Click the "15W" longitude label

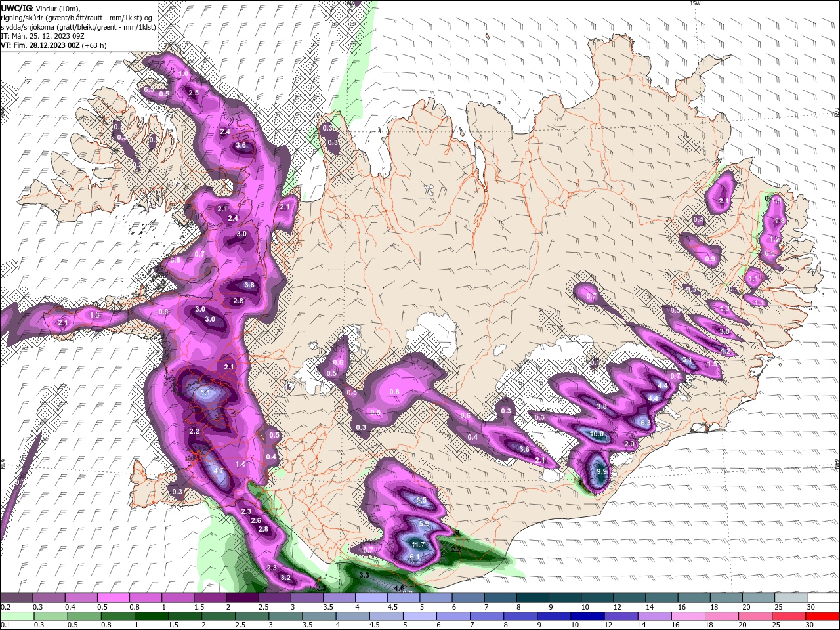[695, 3]
